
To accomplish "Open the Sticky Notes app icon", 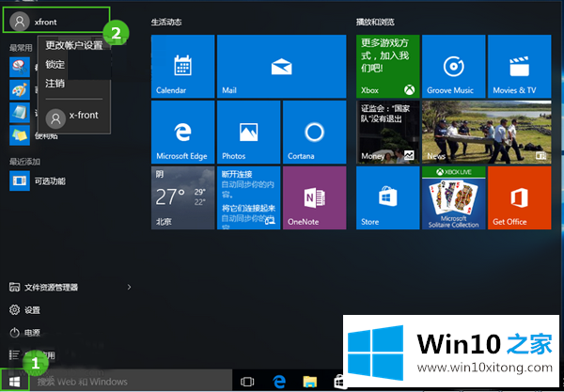I will pyautogui.click(x=20, y=135).
